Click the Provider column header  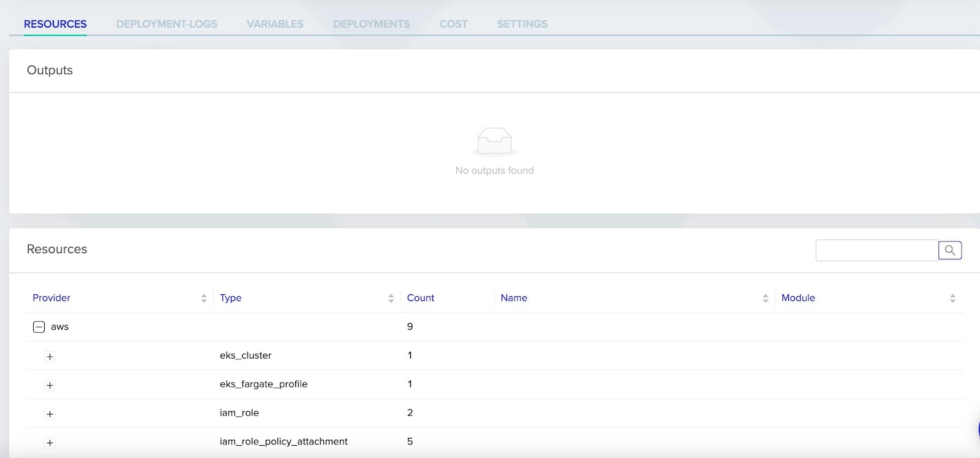(51, 298)
